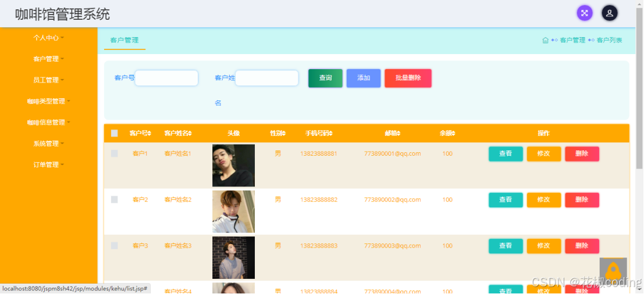This screenshot has width=644, height=294.
Task: Check the checkbox for 客户1 row
Action: [114, 153]
